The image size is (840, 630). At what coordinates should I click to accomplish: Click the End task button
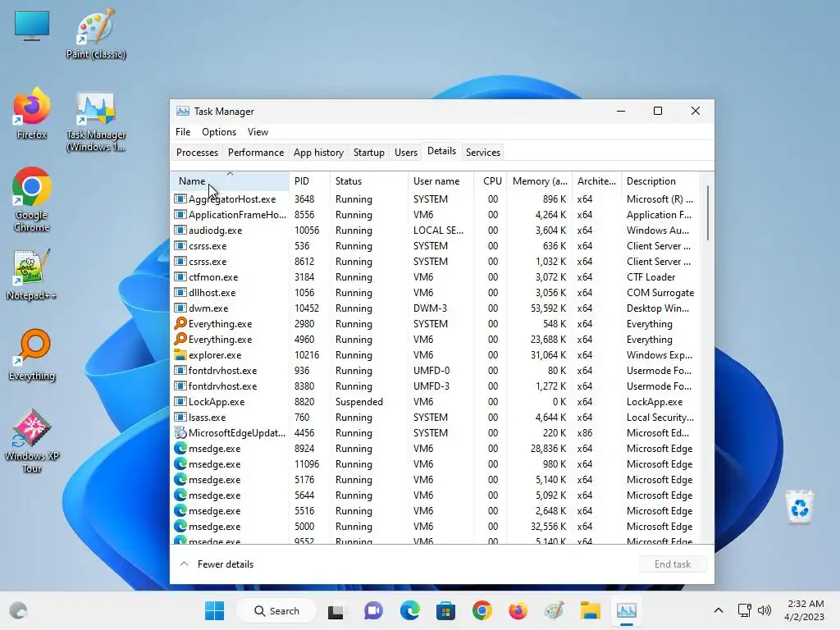coord(673,564)
